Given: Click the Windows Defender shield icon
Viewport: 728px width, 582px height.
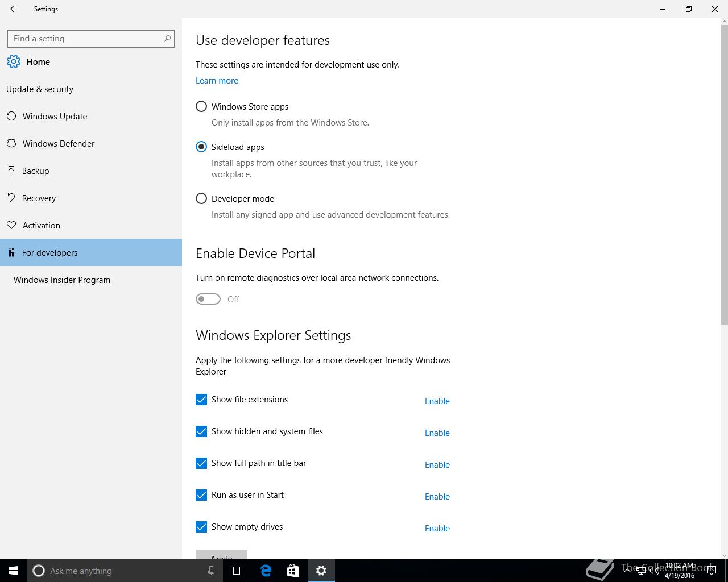Looking at the screenshot, I should pos(11,143).
